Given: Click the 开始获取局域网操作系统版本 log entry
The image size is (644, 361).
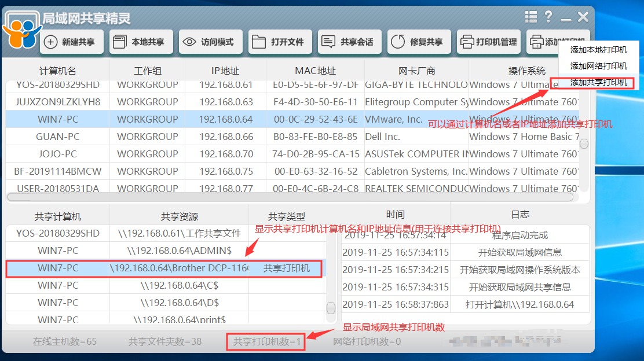Looking at the screenshot, I should click(x=520, y=270).
